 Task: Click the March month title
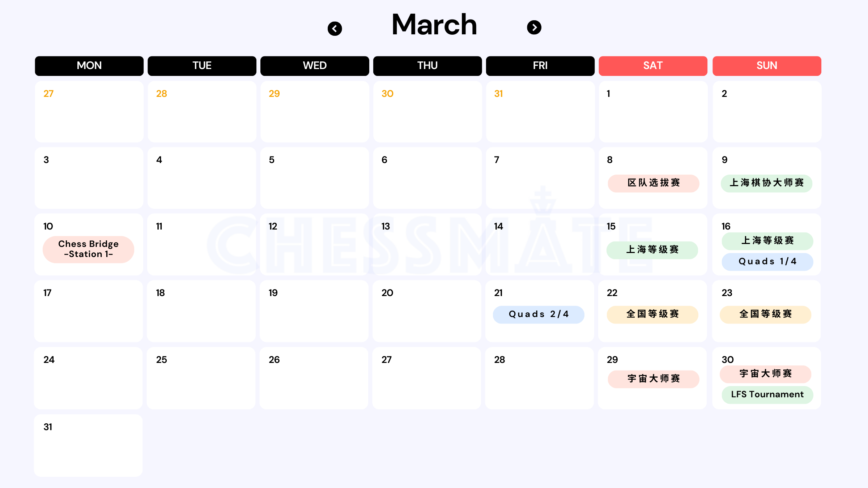click(x=434, y=25)
